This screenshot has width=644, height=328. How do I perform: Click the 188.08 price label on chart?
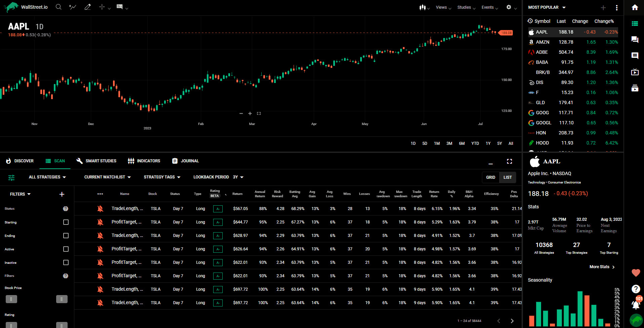pos(506,33)
